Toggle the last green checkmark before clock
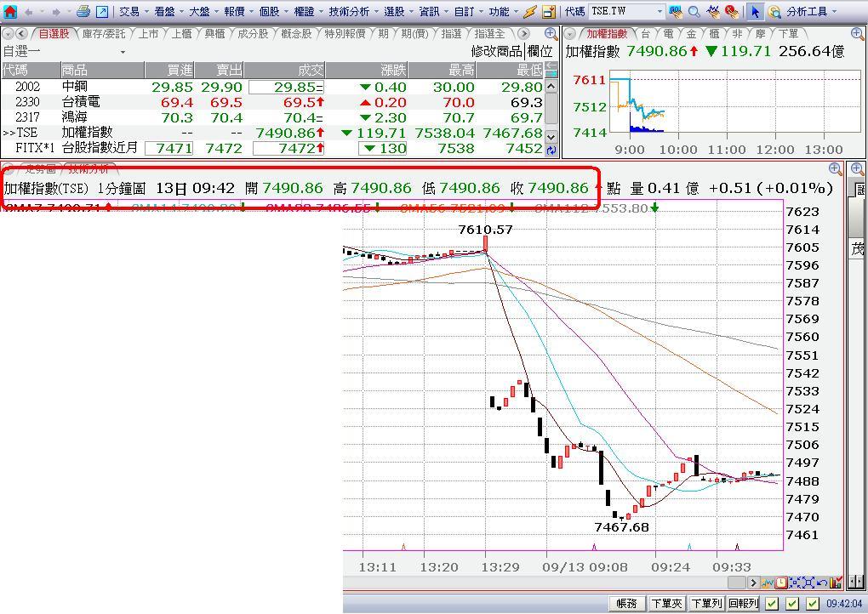The height and width of the screenshot is (614, 868). 813,604
